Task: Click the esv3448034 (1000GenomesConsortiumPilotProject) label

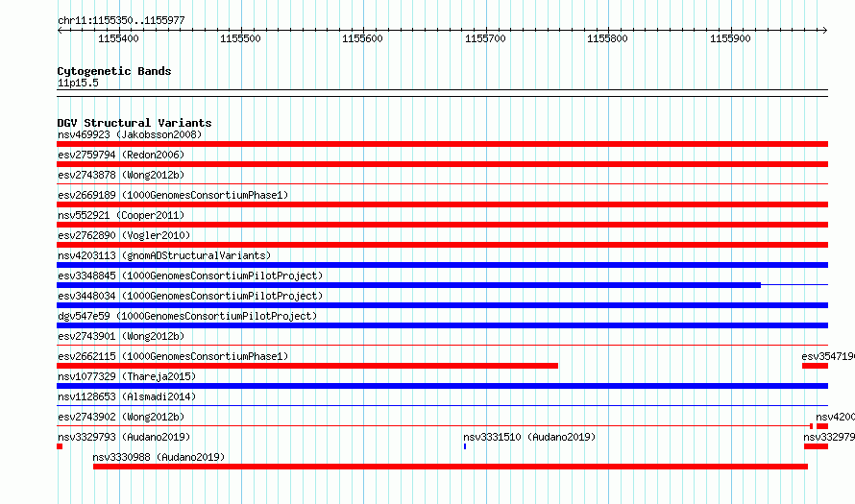Action: pyautogui.click(x=190, y=296)
